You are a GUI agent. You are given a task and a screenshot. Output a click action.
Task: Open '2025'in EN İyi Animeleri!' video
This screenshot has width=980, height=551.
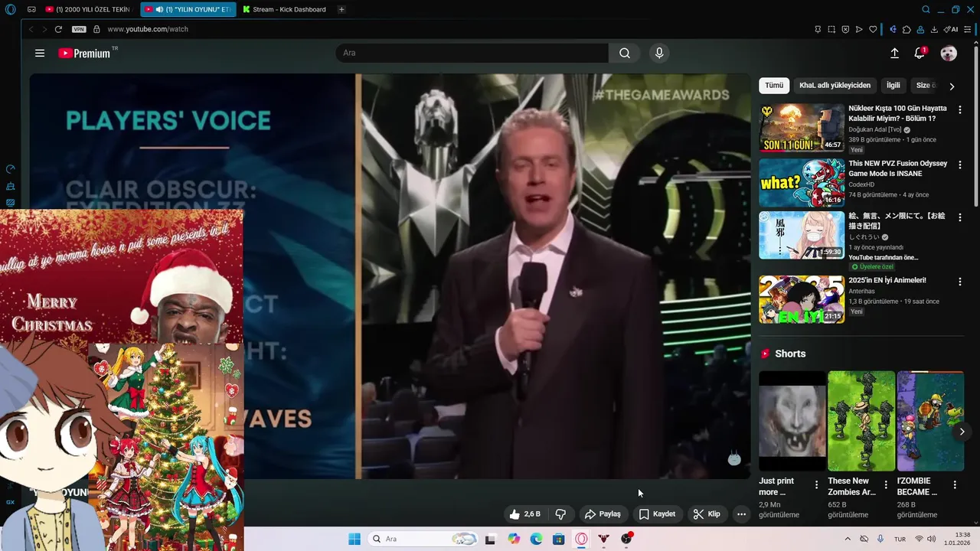tap(802, 299)
